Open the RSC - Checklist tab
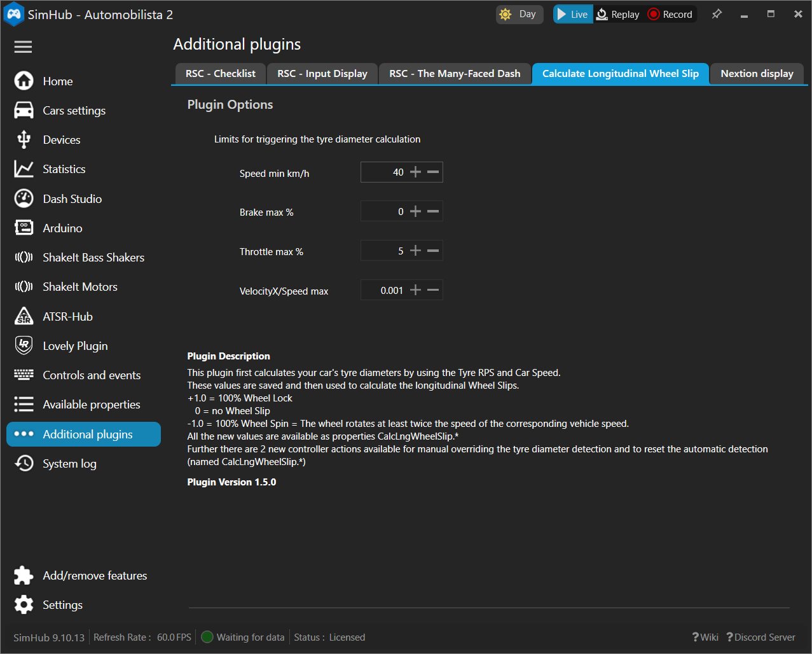This screenshot has width=812, height=654. [220, 74]
